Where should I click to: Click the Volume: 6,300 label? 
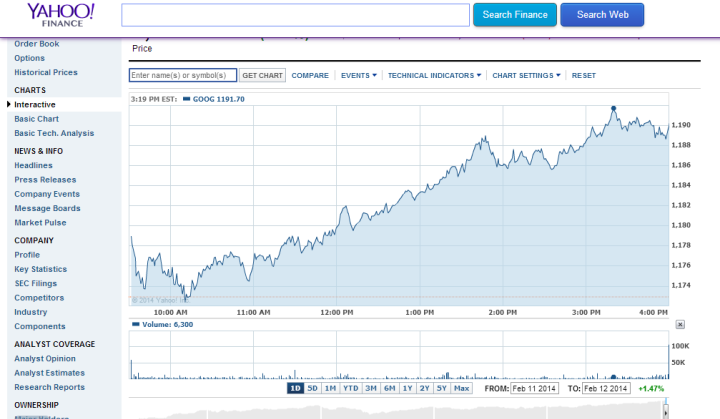tap(168, 324)
